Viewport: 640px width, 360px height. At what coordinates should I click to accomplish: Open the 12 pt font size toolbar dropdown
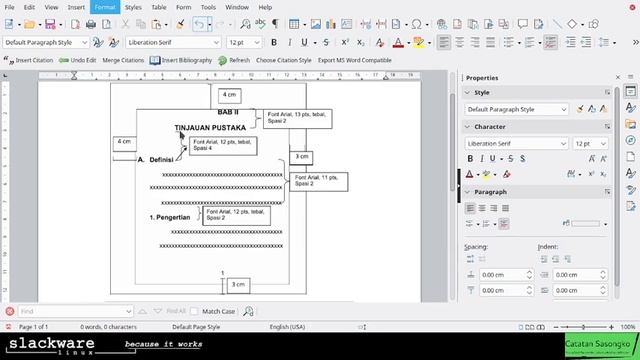click(257, 42)
